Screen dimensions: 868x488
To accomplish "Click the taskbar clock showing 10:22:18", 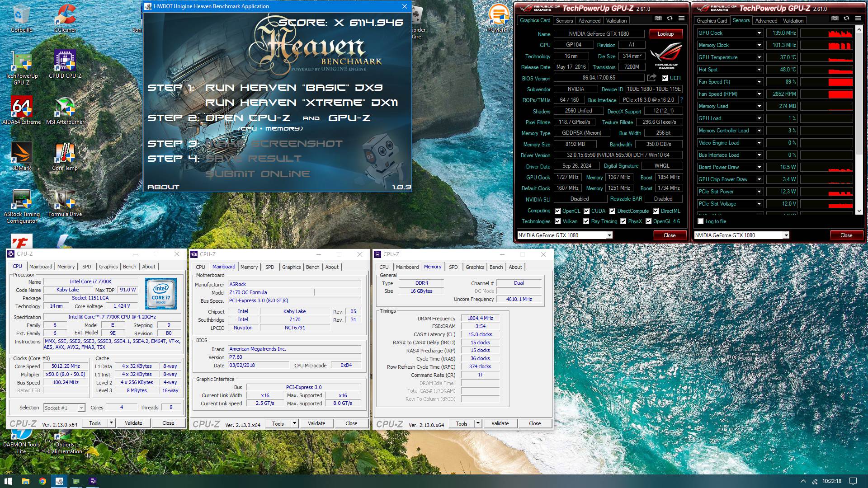I will click(x=832, y=481).
